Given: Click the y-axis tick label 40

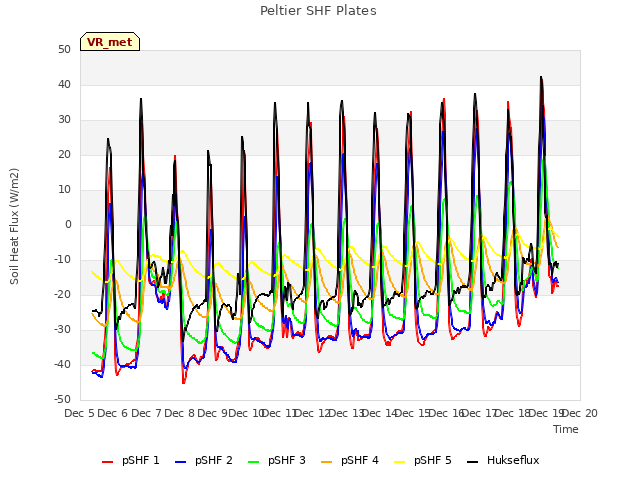Looking at the screenshot, I should point(64,84).
